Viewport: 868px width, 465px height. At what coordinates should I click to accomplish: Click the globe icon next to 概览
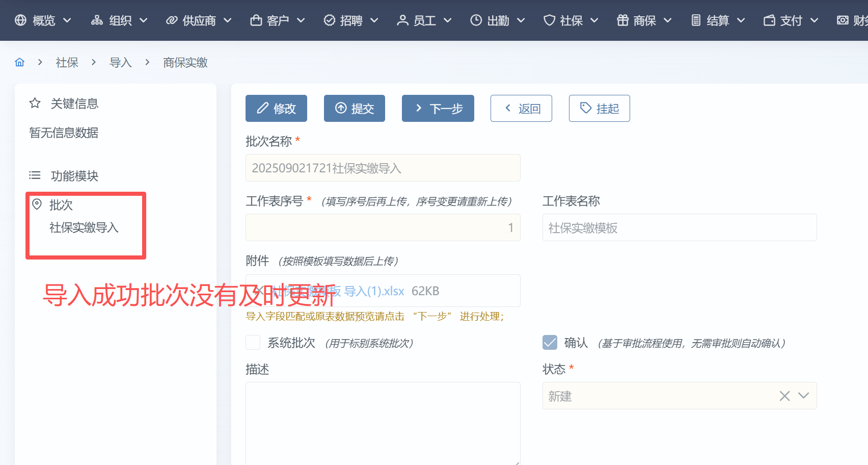[x=20, y=20]
